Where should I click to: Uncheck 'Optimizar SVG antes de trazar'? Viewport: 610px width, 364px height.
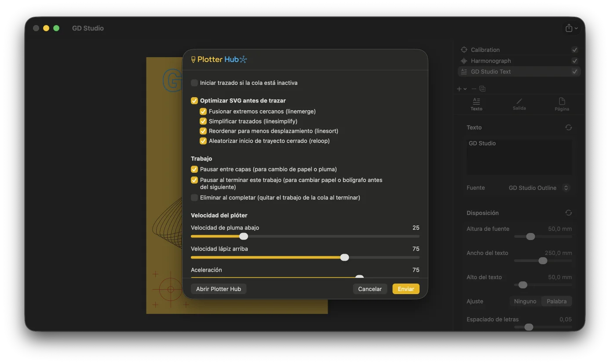pyautogui.click(x=194, y=101)
